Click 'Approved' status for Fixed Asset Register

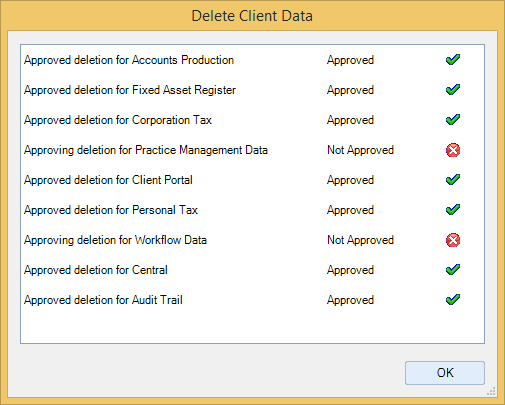[x=350, y=90]
